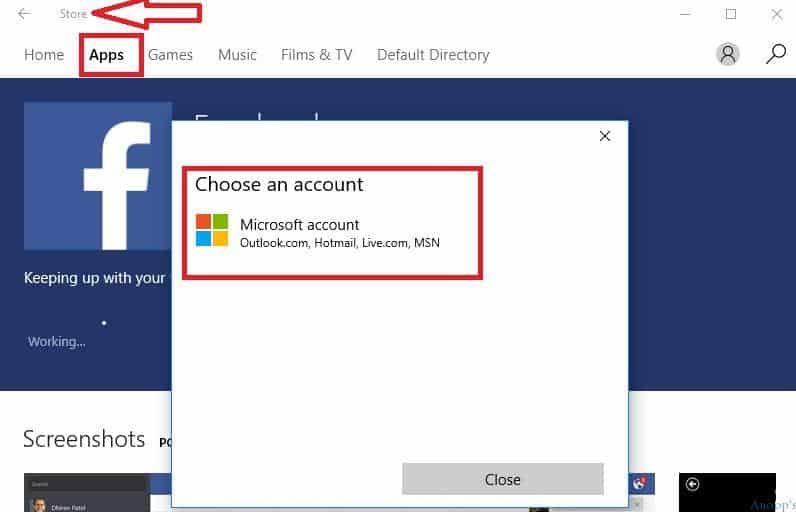Navigate to the Films & TV tab

click(316, 55)
